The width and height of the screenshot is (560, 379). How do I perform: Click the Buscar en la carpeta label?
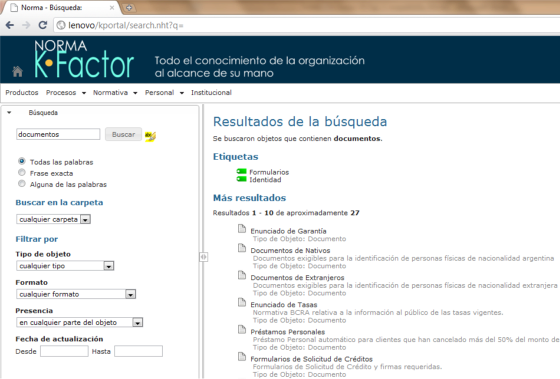(59, 203)
